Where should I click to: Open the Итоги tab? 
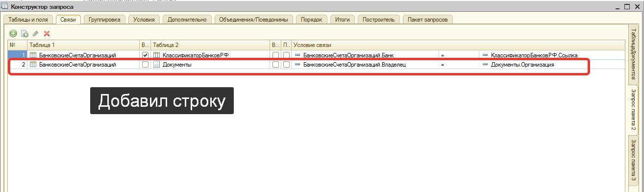coord(343,20)
